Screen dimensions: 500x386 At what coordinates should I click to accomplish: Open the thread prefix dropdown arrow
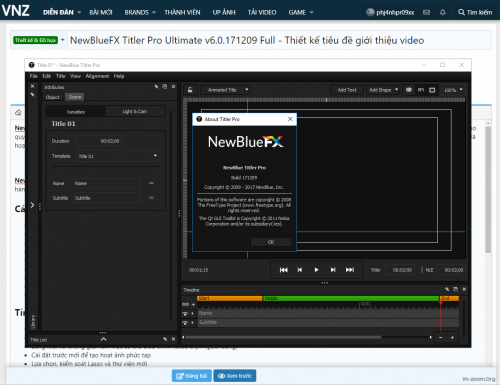[63, 40]
